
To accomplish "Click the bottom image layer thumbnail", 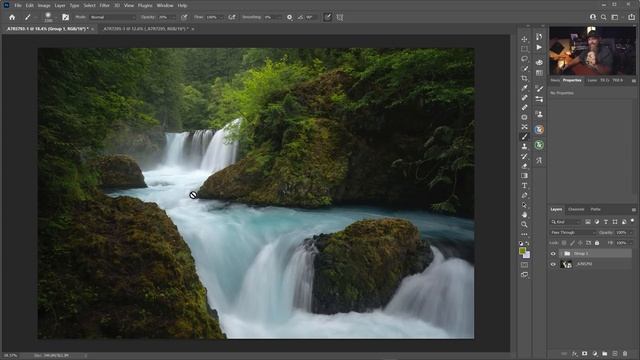I will pyautogui.click(x=566, y=264).
